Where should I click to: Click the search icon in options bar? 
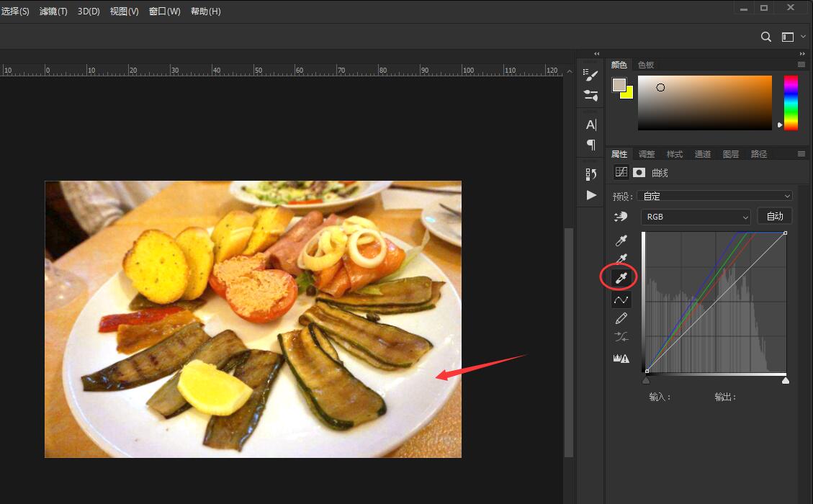(x=766, y=37)
